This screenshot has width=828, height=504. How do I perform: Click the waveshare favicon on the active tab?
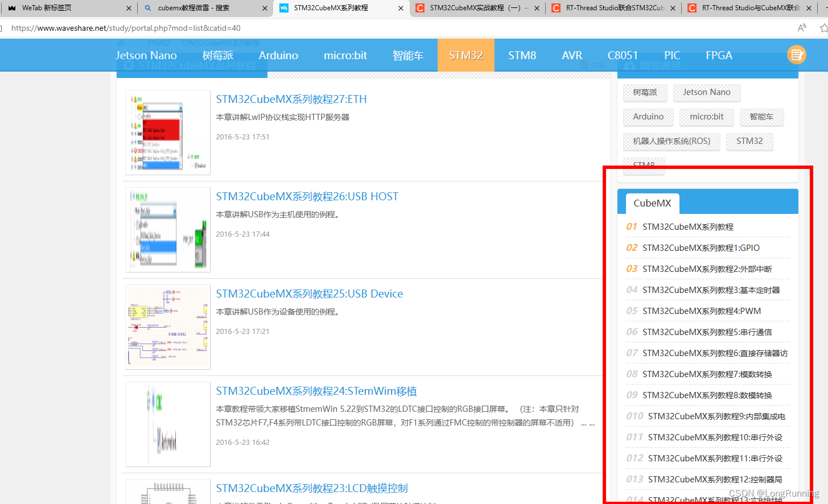pos(283,9)
